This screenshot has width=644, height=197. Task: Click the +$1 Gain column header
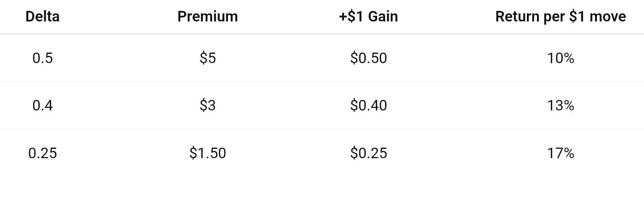tap(368, 17)
